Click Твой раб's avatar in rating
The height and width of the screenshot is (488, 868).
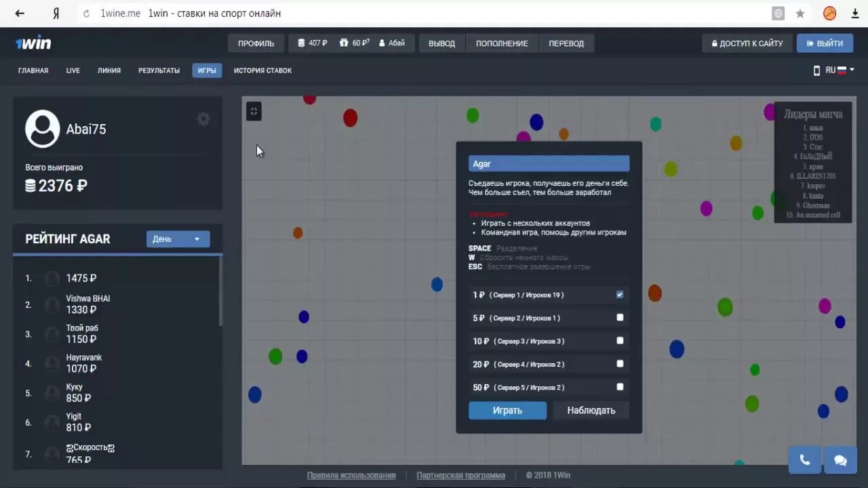(x=52, y=334)
